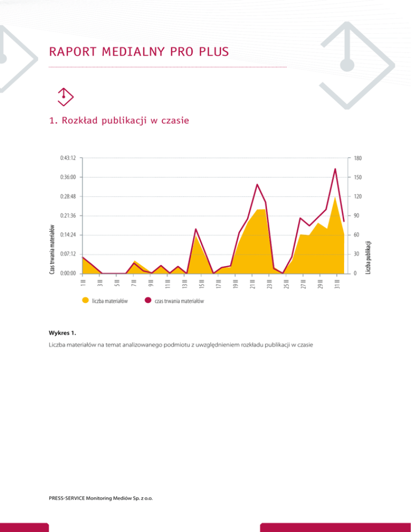Click the '31 III' date on x-axis
The image size is (411, 532).
(337, 282)
